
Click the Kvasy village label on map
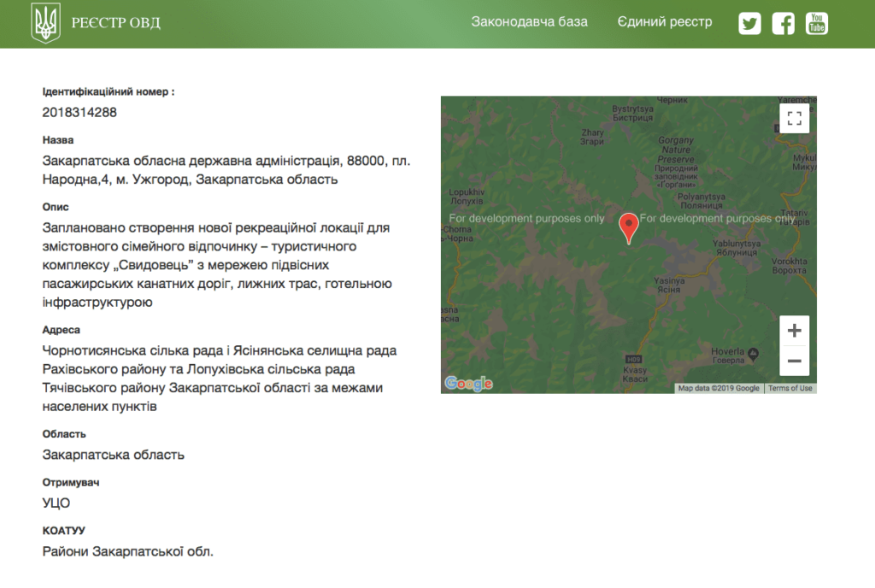pos(635,374)
